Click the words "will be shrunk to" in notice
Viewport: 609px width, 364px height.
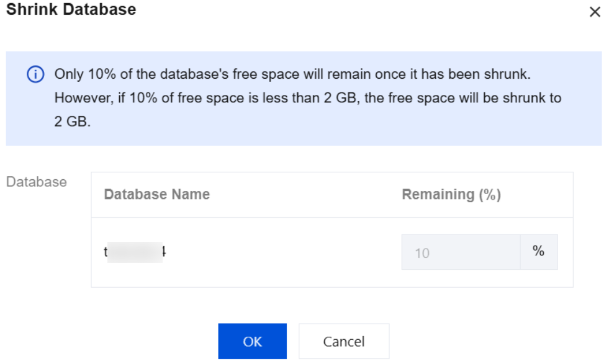tap(515, 98)
